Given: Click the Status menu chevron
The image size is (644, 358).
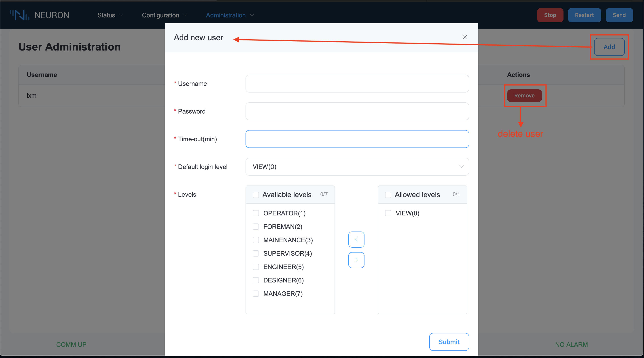Looking at the screenshot, I should [x=121, y=15].
